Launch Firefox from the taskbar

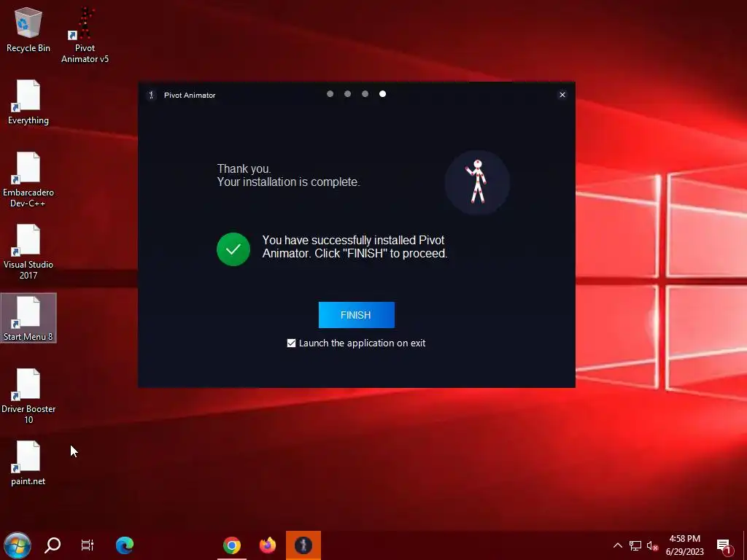pos(268,545)
